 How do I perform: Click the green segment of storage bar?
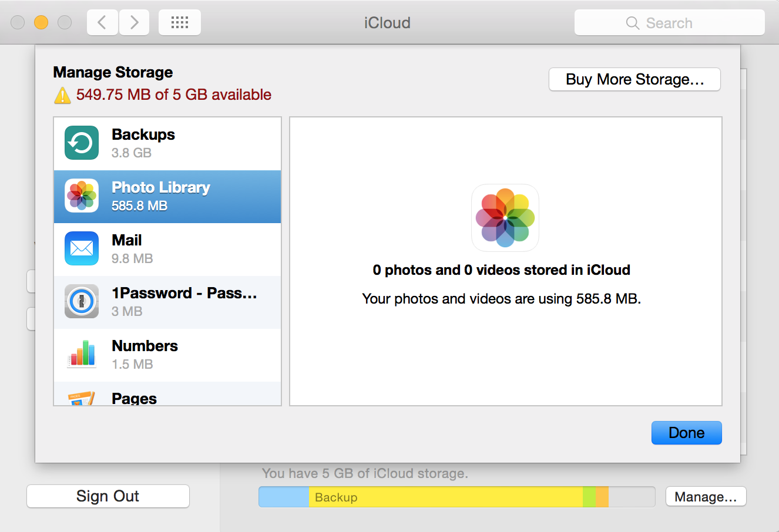coord(589,497)
